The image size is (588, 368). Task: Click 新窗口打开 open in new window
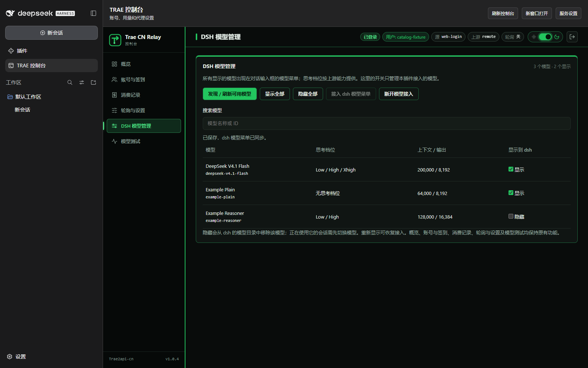(537, 13)
